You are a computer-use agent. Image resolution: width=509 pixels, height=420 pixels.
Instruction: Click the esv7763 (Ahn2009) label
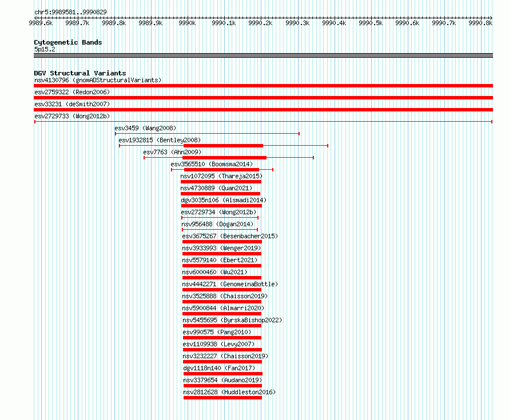coord(172,152)
